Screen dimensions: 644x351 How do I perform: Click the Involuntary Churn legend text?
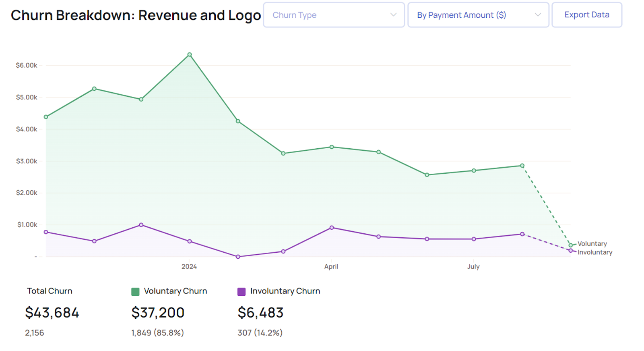(x=285, y=291)
